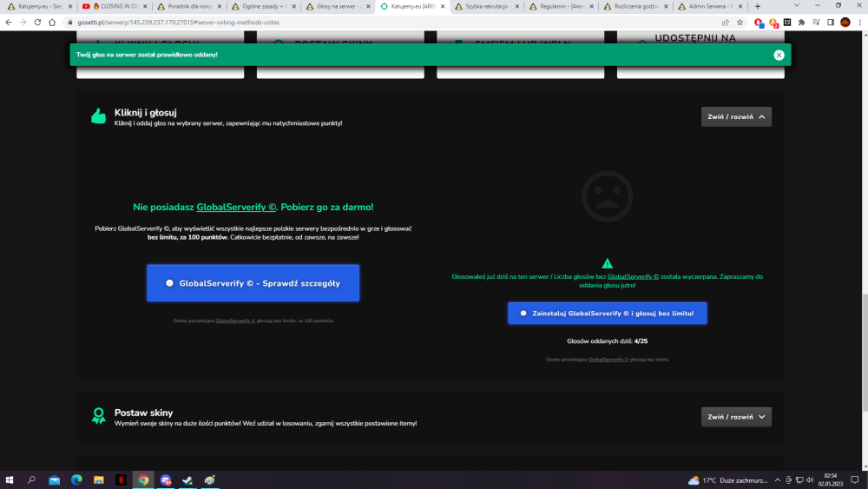
Task: Open Netflix from taskbar
Action: pyautogui.click(x=121, y=480)
